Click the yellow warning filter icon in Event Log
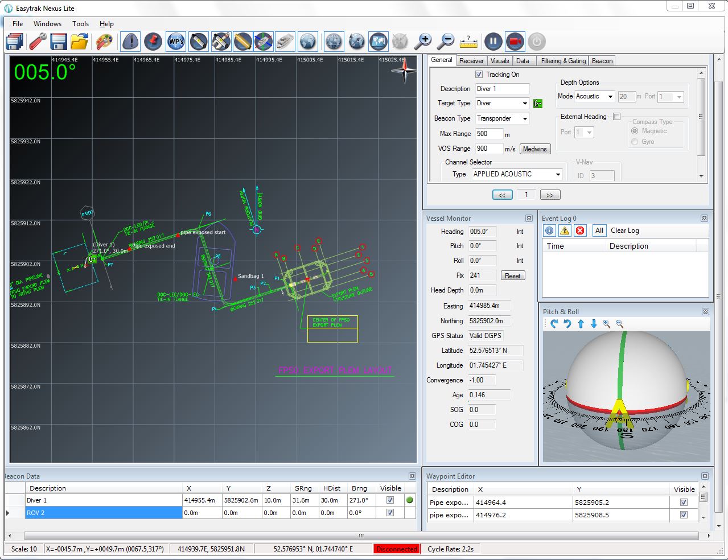Screen dimensions: 728x560 point(565,230)
